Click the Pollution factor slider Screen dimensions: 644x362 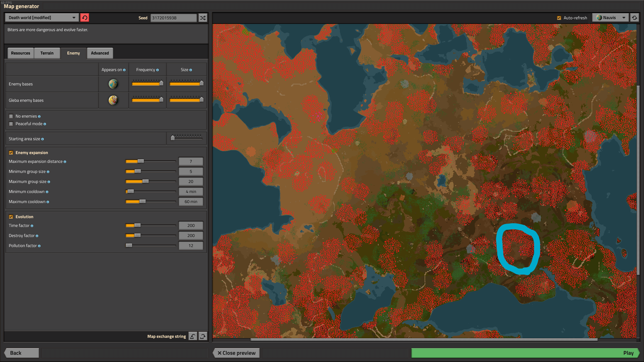click(x=151, y=245)
